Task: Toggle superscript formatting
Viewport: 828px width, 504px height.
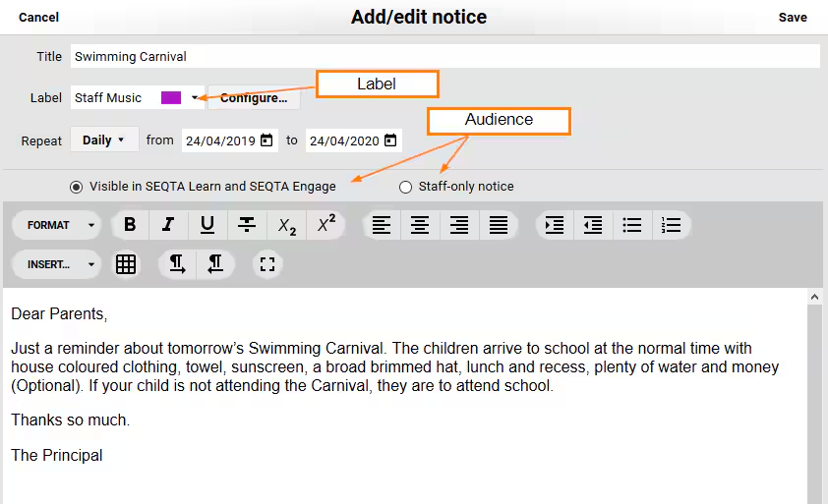Action: [x=325, y=225]
